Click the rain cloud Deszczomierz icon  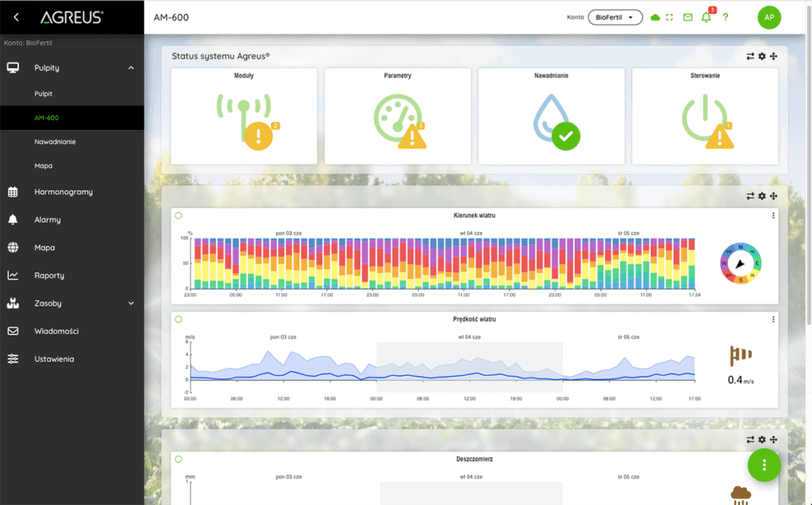pyautogui.click(x=741, y=495)
